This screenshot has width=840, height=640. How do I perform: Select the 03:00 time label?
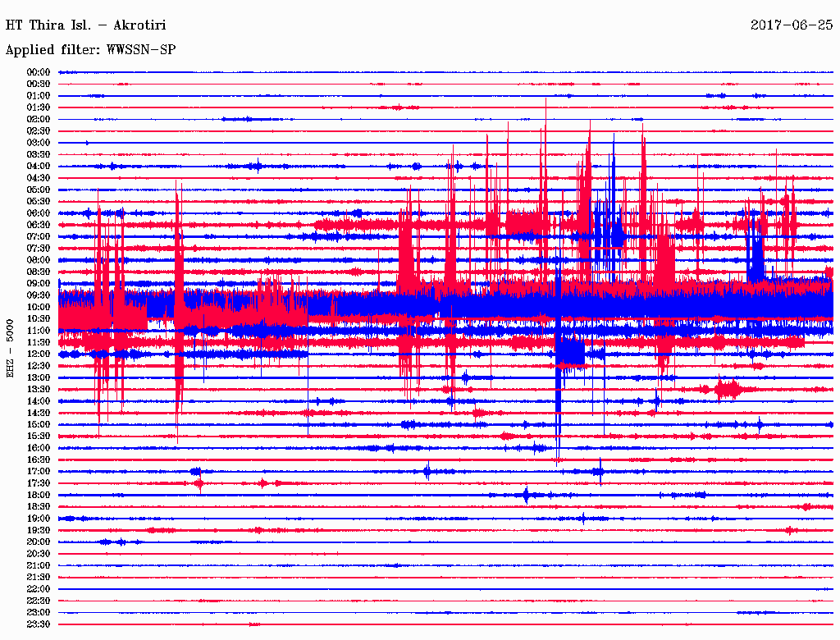(x=38, y=143)
